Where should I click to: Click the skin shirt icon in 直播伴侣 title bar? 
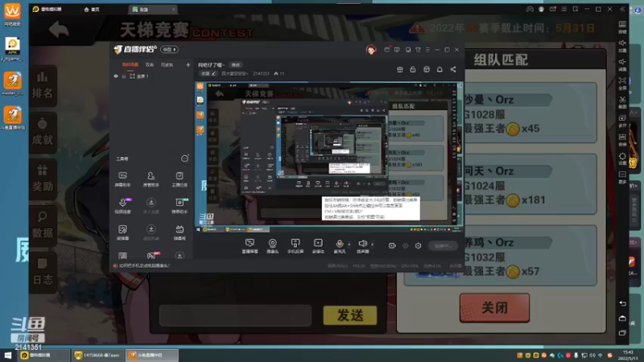tap(418, 50)
